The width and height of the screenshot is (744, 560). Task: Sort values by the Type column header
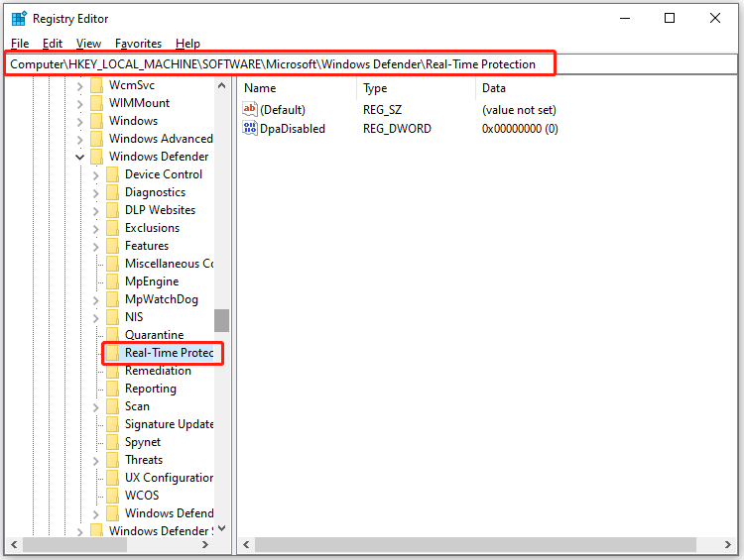(x=416, y=88)
